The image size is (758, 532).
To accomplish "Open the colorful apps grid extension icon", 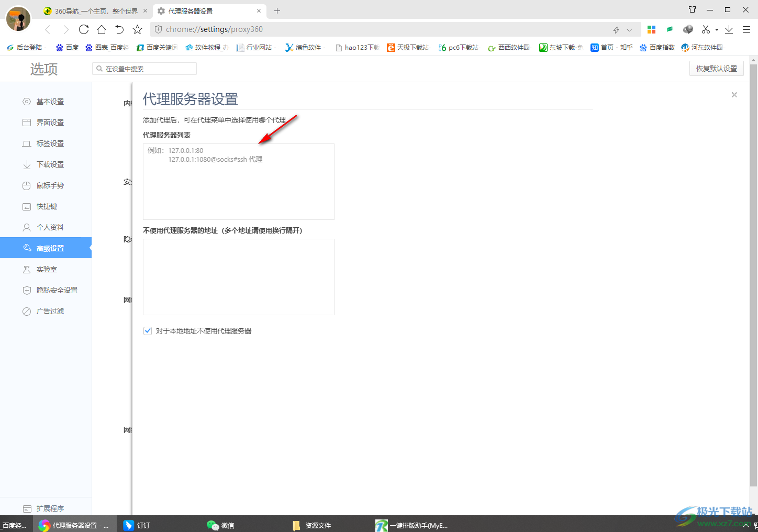I will click(652, 29).
